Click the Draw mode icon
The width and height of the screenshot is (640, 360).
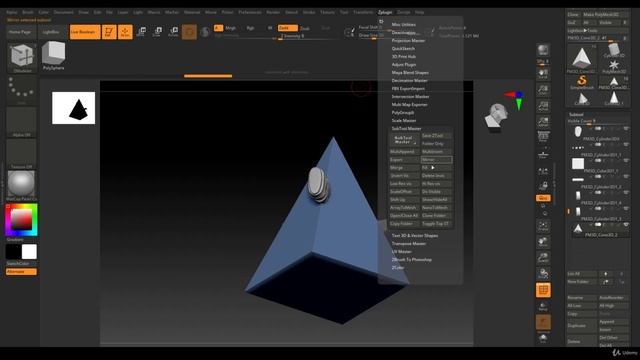coord(125,32)
